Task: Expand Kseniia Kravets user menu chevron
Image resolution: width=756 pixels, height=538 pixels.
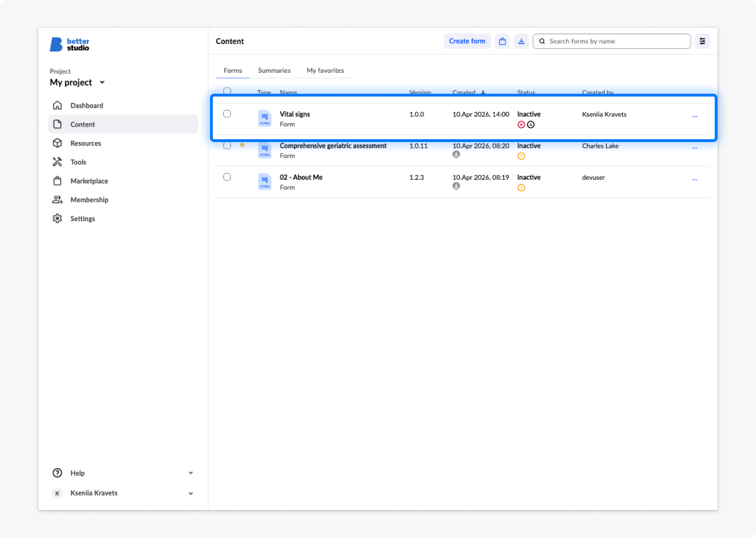Action: coord(191,493)
